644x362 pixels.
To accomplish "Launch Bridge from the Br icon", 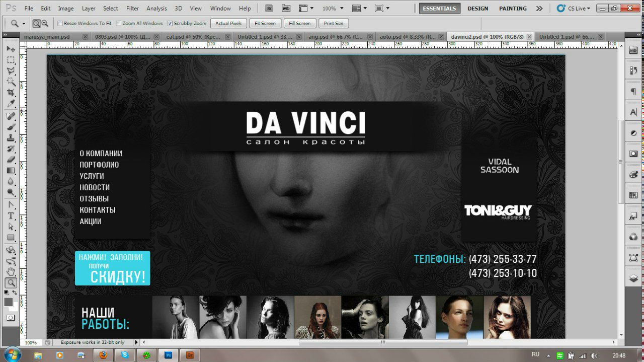I will (x=270, y=9).
